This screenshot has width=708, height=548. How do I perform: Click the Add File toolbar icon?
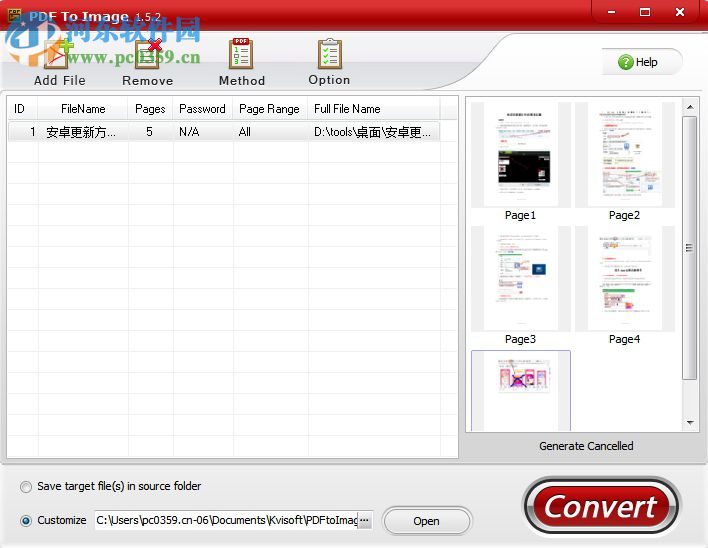59,54
